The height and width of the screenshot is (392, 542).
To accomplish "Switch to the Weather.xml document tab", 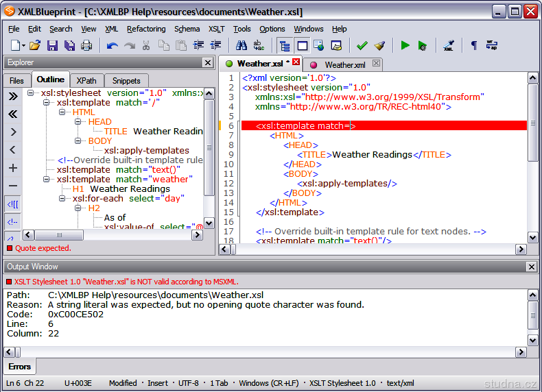I will [344, 64].
